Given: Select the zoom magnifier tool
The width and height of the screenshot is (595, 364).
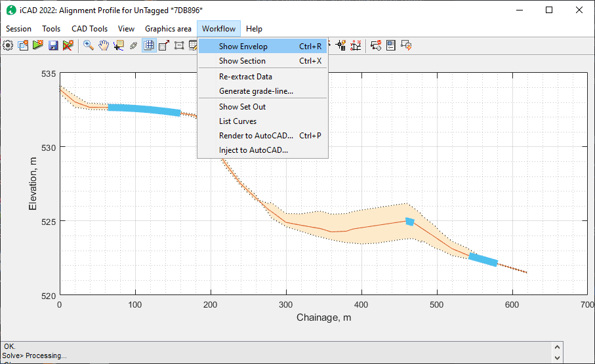Looking at the screenshot, I should [88, 45].
